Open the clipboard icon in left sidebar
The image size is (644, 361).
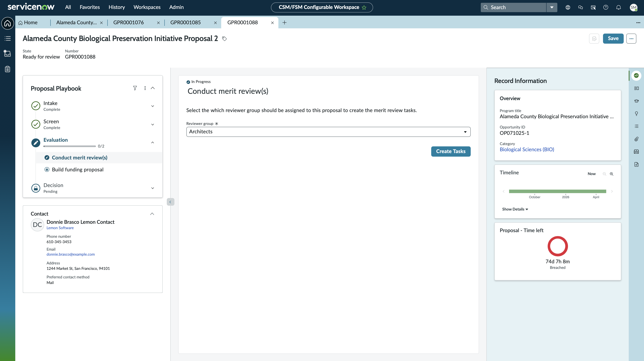(x=7, y=69)
